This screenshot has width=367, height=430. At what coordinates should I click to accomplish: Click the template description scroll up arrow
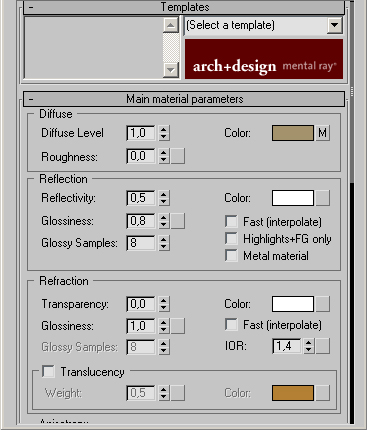coord(171,25)
